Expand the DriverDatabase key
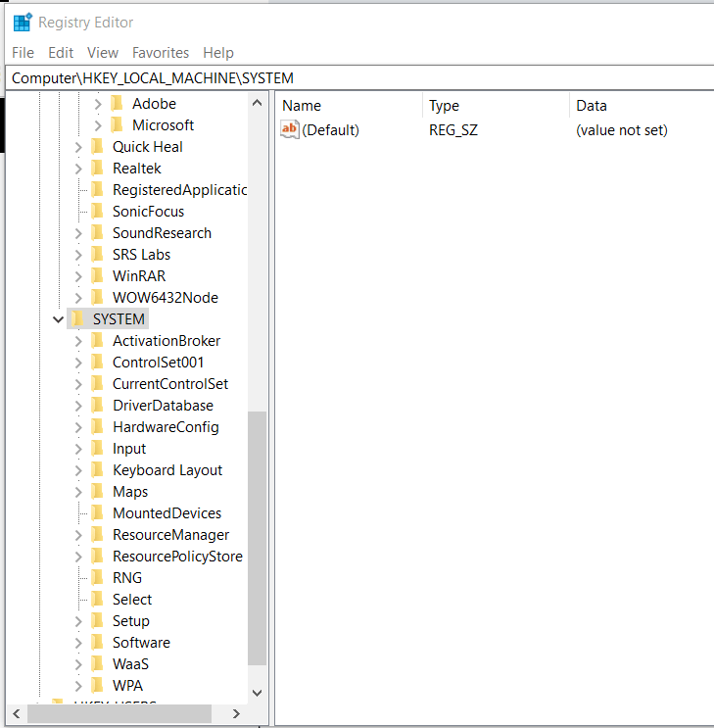 click(78, 406)
